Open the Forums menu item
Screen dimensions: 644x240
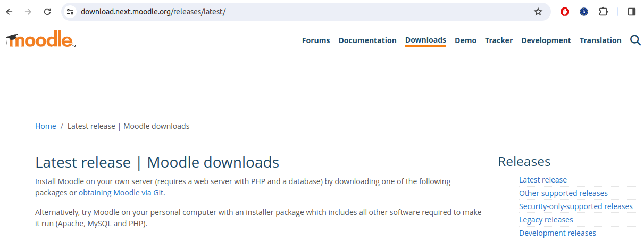(x=316, y=40)
